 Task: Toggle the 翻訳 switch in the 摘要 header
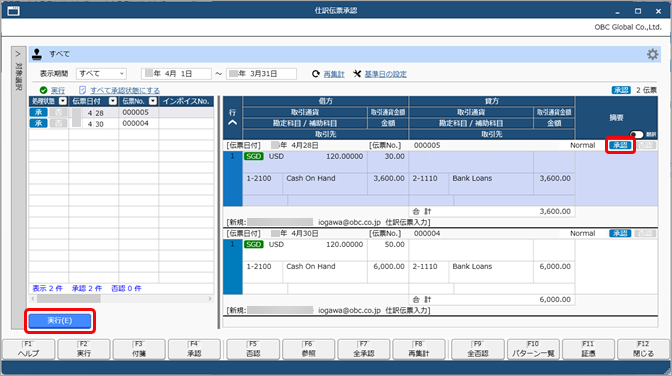[x=636, y=134]
